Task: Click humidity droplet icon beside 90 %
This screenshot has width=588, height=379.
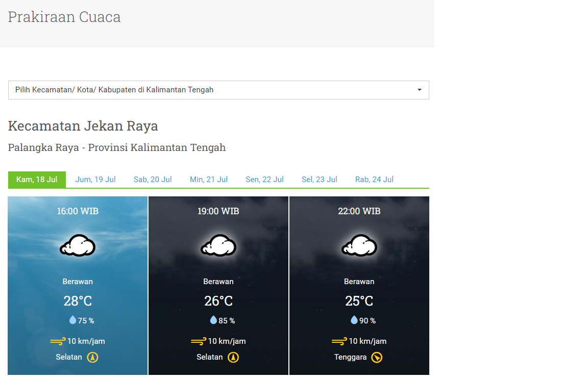Action: point(354,320)
